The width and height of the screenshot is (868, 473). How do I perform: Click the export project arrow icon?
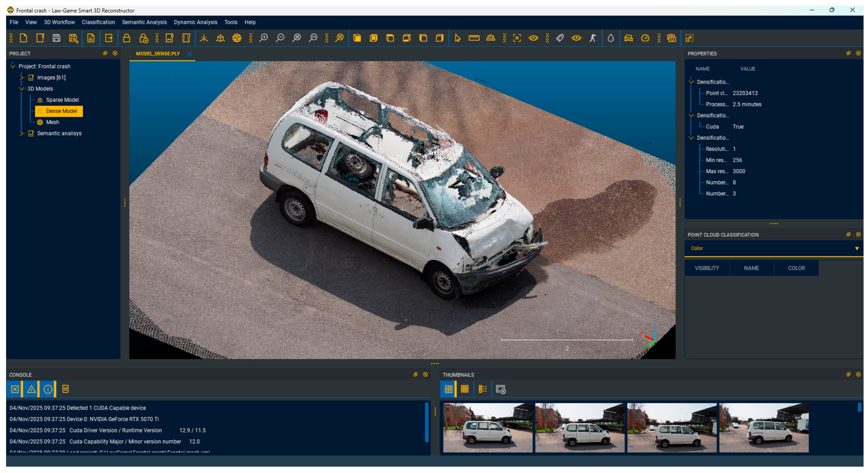click(x=109, y=38)
